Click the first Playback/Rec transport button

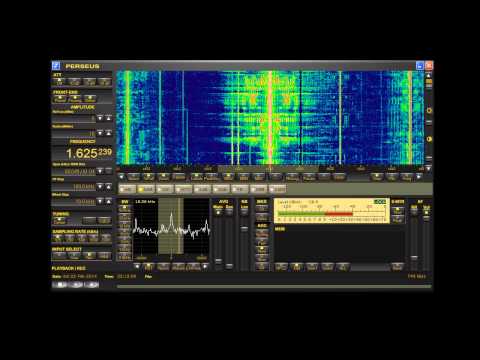60,285
